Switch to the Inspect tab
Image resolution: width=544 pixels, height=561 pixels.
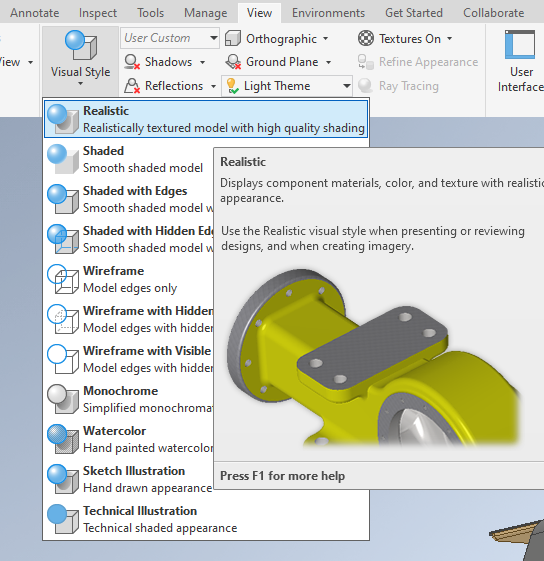[x=98, y=13]
